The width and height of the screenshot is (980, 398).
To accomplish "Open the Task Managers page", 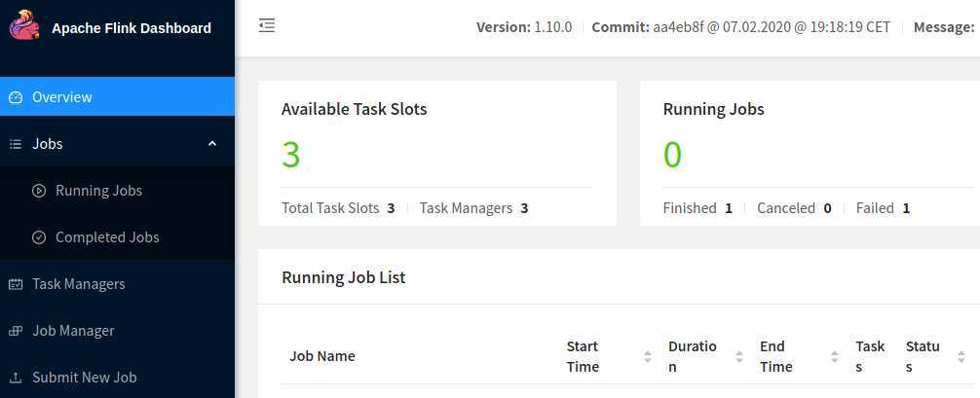I will point(78,284).
